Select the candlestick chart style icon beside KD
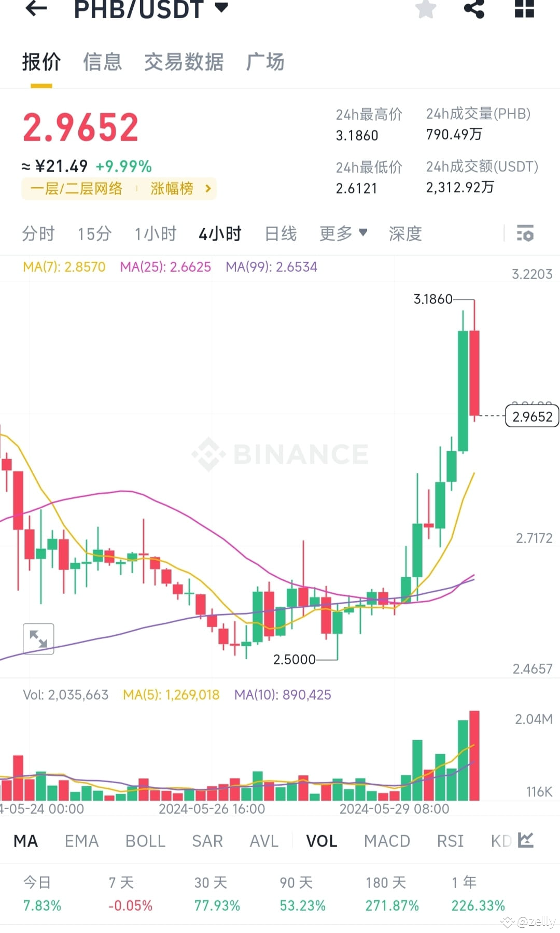 click(x=525, y=841)
